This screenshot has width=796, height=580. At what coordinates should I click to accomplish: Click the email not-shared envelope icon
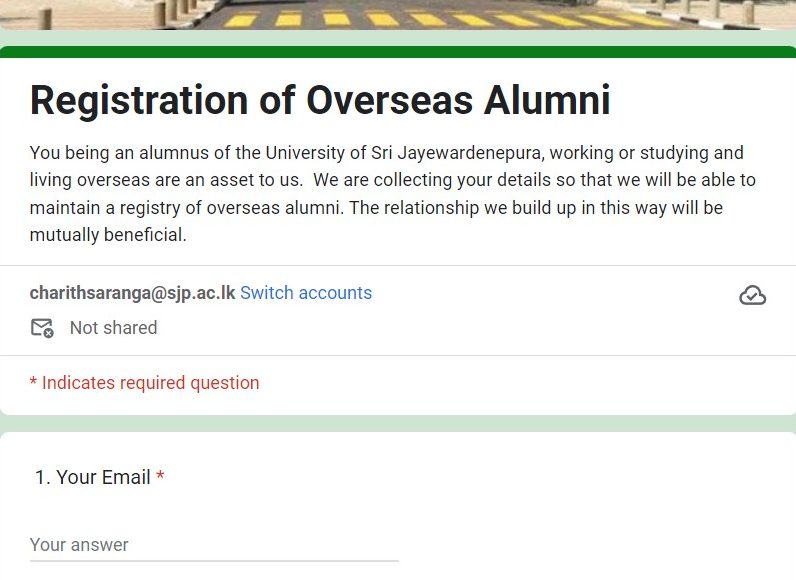pos(42,328)
